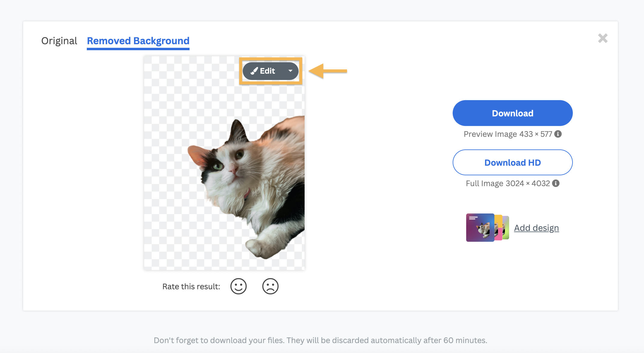Open the Add design link
Viewport: 644px width, 353px height.
[x=536, y=228]
